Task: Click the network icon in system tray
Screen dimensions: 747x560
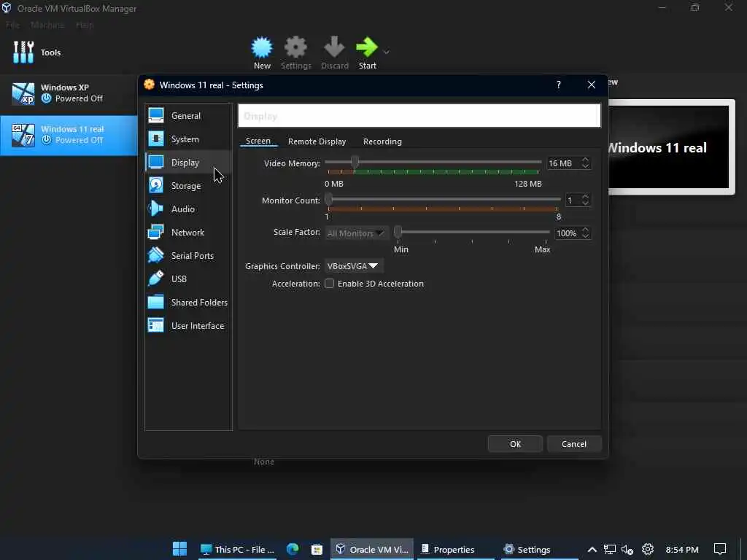Action: tap(609, 550)
